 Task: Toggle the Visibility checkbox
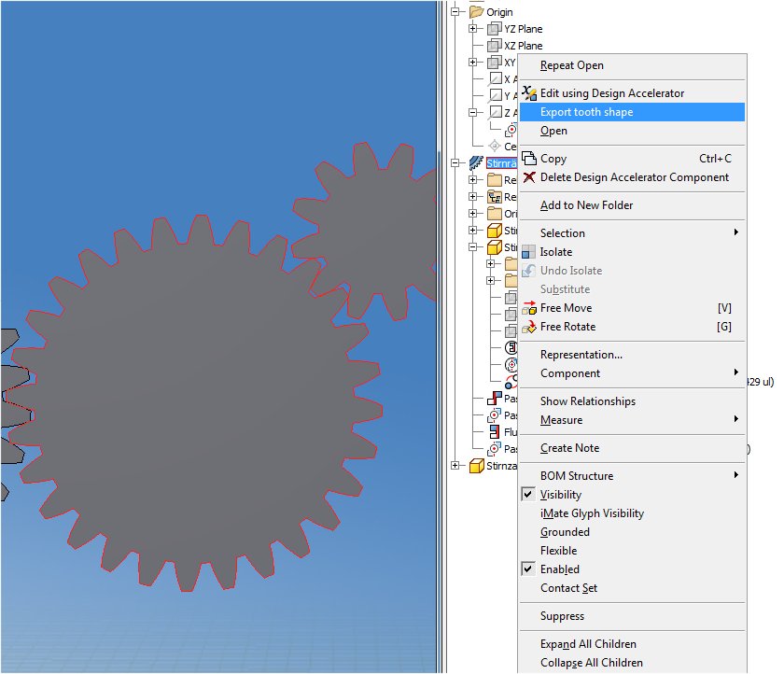coord(528,495)
